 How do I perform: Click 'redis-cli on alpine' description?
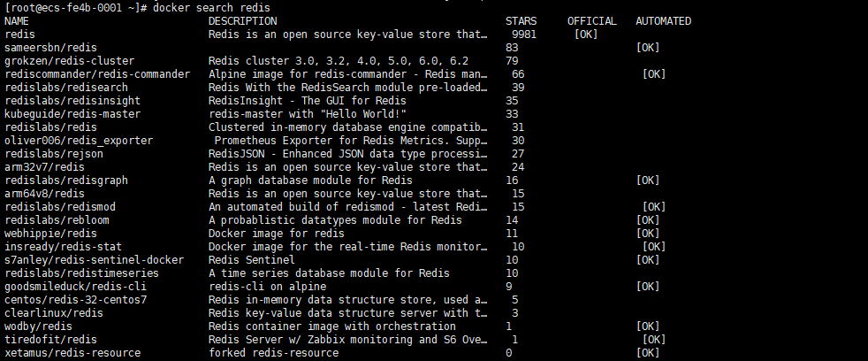coord(267,287)
